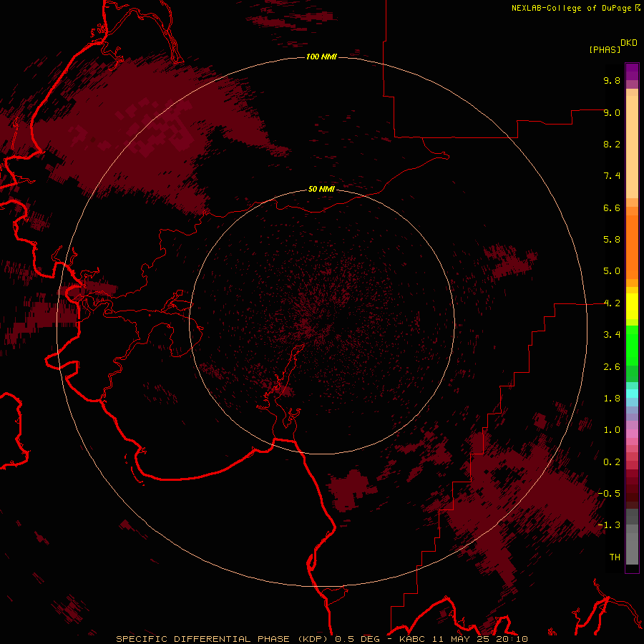
Task: Click the 0.2 scale value
Action: point(612,462)
